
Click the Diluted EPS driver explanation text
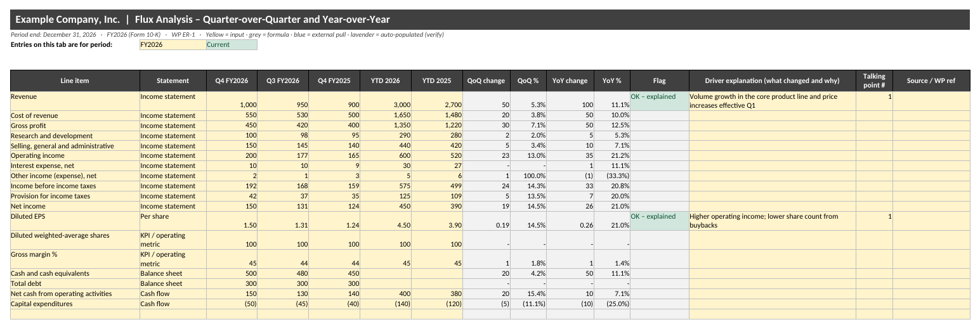[x=773, y=221]
